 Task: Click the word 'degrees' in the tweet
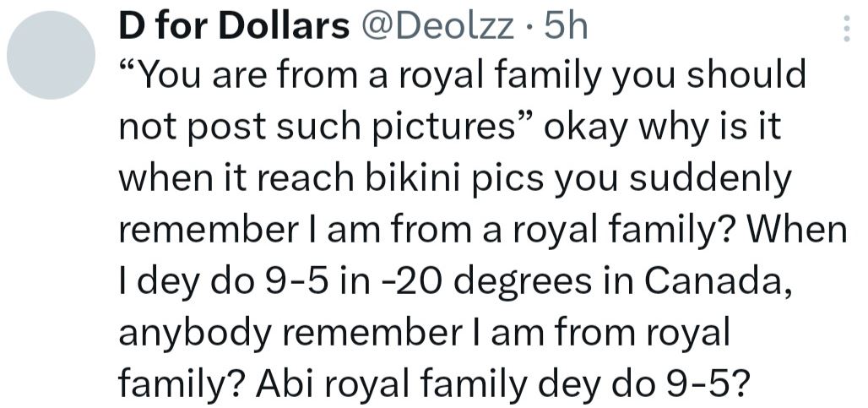[x=548, y=280]
